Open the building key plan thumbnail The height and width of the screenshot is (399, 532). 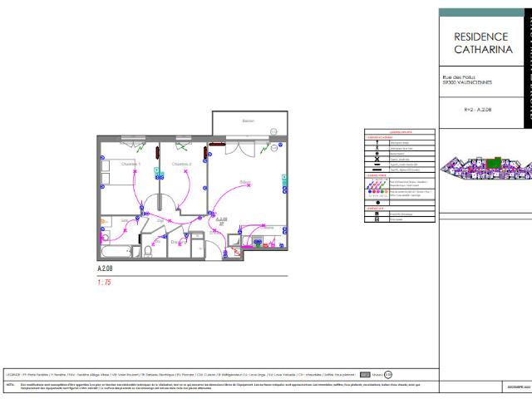(485, 168)
